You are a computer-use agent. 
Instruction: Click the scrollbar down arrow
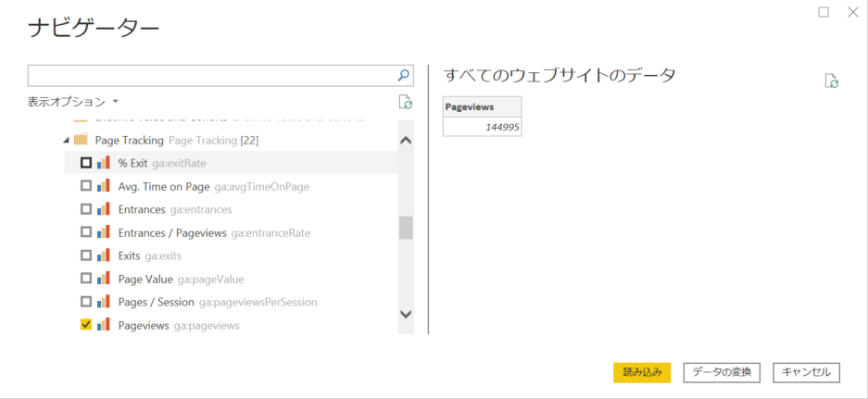click(x=406, y=315)
